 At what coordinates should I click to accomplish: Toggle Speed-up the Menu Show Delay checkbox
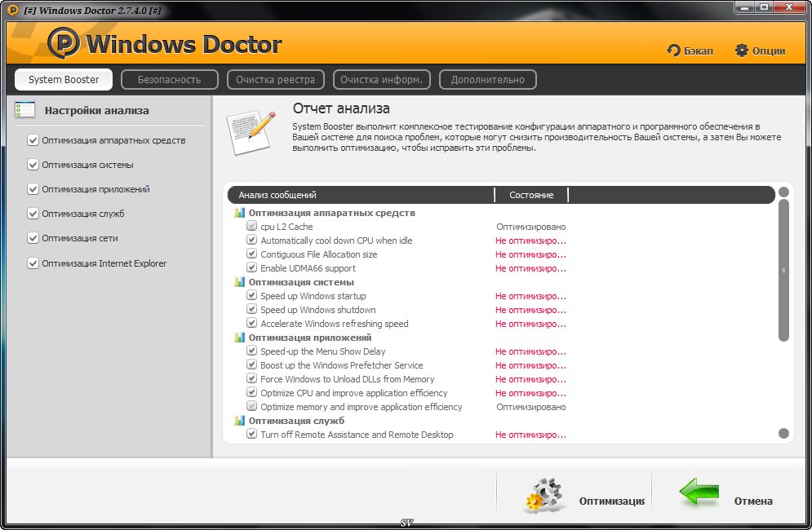point(251,351)
